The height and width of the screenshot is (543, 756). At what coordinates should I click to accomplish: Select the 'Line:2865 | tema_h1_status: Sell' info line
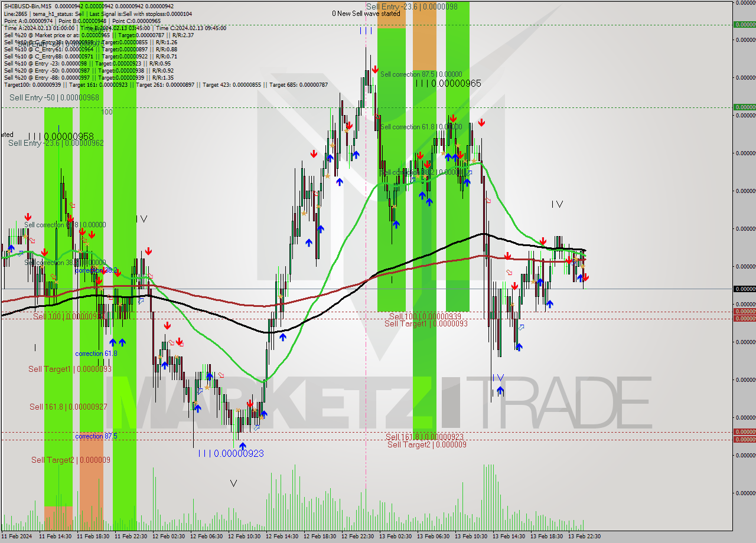coord(97,13)
